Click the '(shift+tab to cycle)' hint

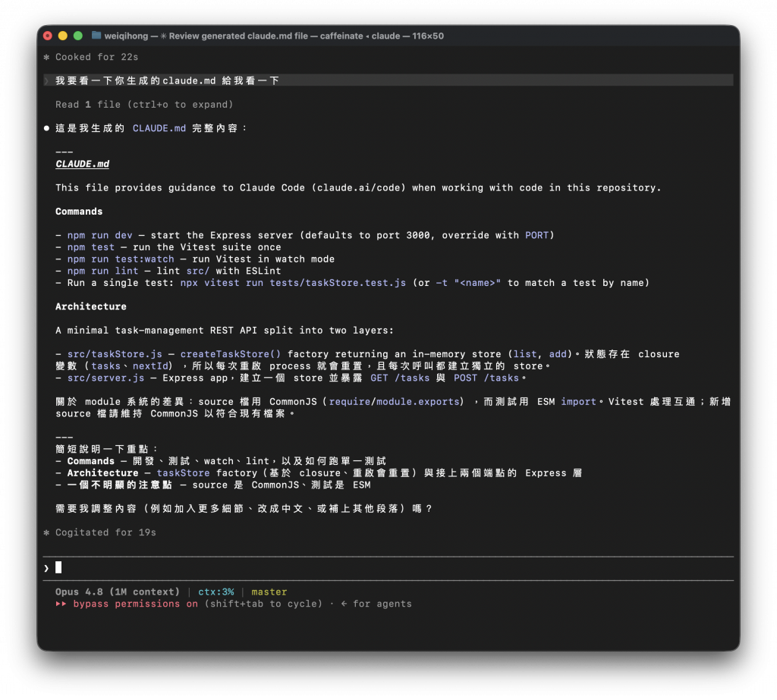point(263,604)
